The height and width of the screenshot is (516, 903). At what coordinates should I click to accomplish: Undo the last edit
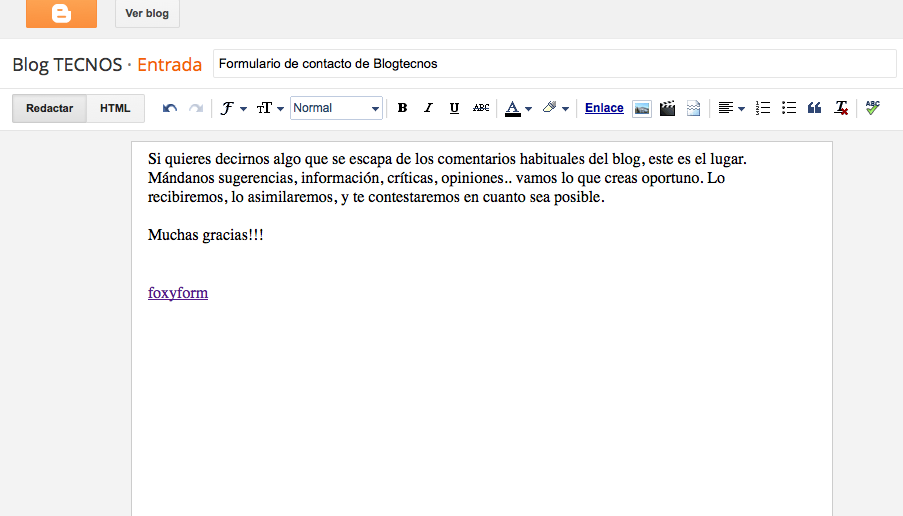pyautogui.click(x=169, y=108)
